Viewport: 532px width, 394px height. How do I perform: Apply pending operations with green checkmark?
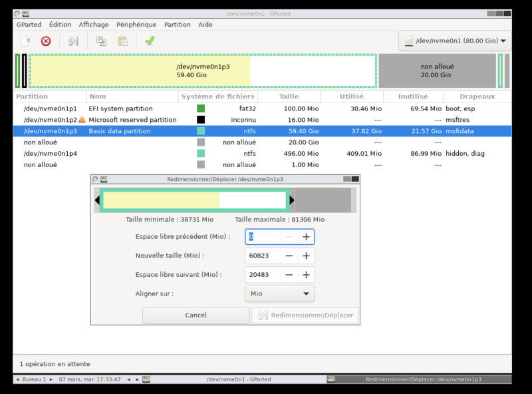[150, 41]
